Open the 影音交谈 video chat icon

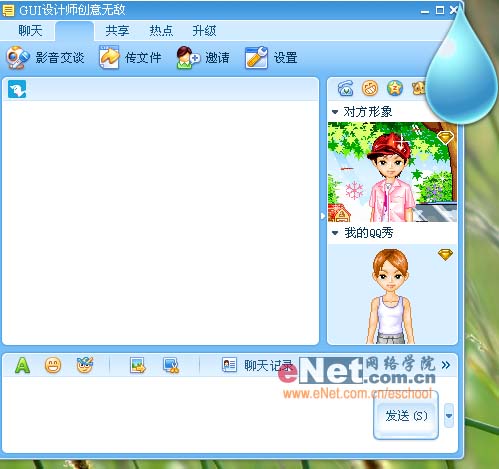click(17, 58)
